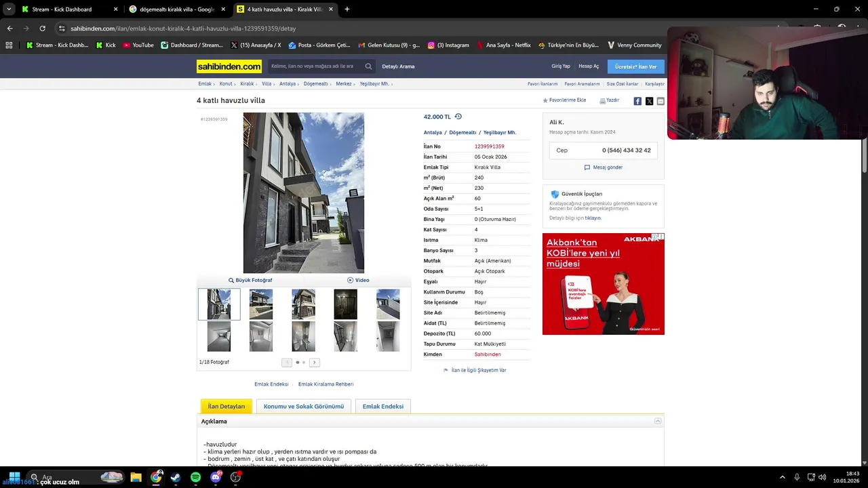Click the site information icon in address bar
This screenshot has height=488, width=868.
pyautogui.click(x=62, y=28)
